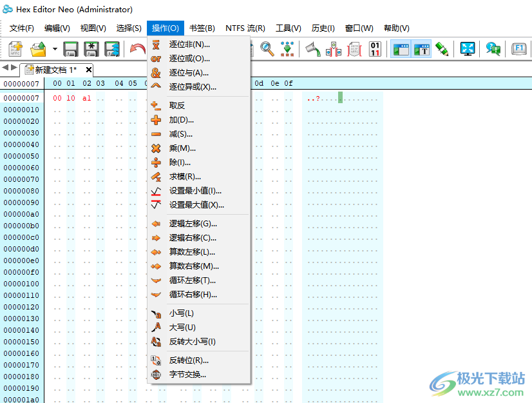Click the left tab scroll arrow
This screenshot has height=403, width=532.
(x=5, y=67)
